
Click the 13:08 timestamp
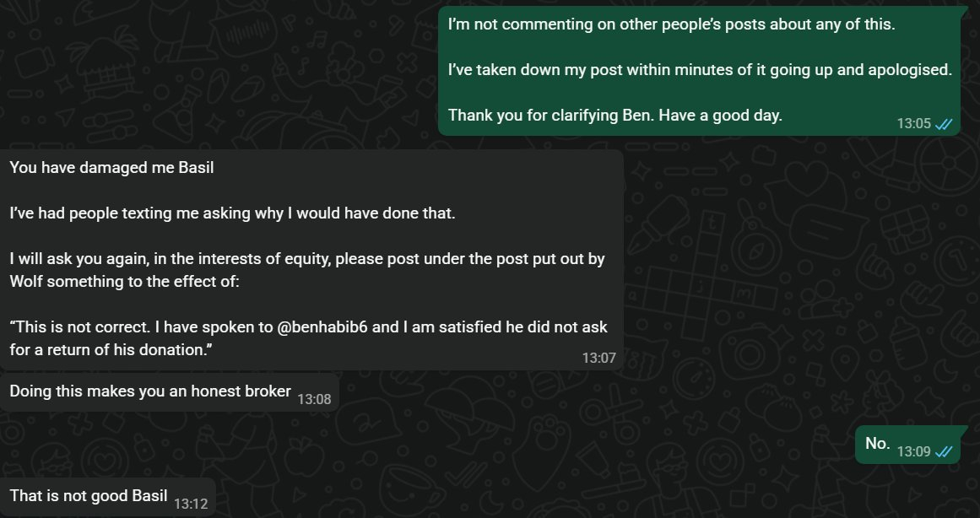coord(314,398)
